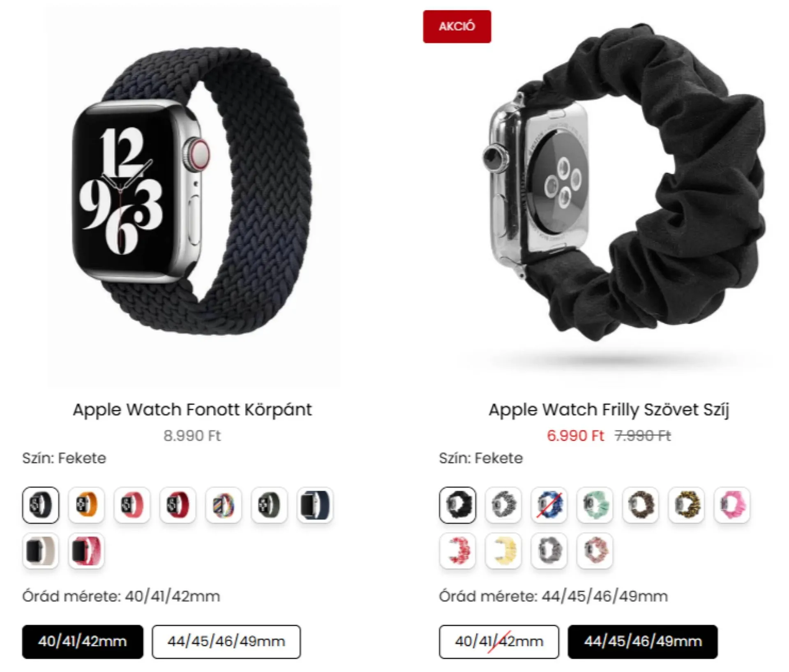This screenshot has height=672, width=789.
Task: Select the pink scrunchie strap swatch
Action: click(732, 505)
